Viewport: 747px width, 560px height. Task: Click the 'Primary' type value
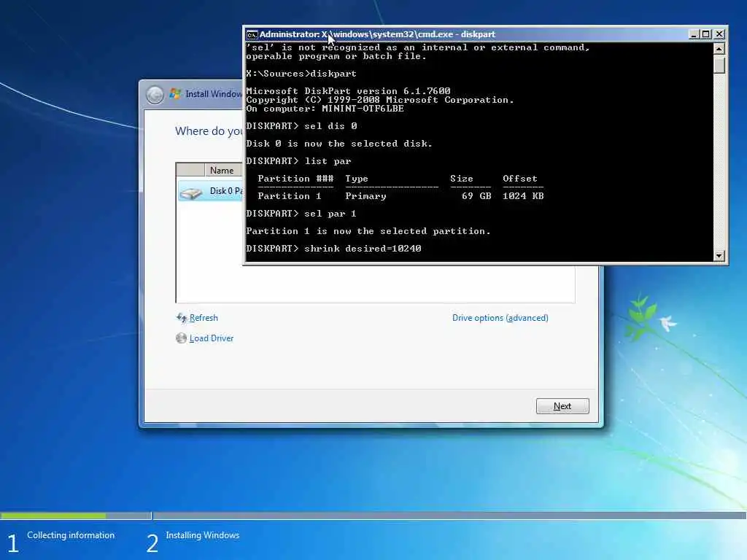pyautogui.click(x=366, y=196)
